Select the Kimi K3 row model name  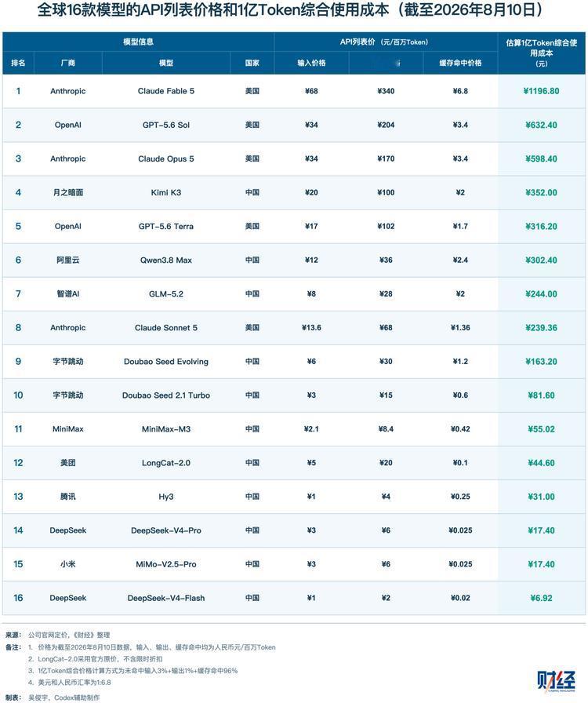point(166,192)
